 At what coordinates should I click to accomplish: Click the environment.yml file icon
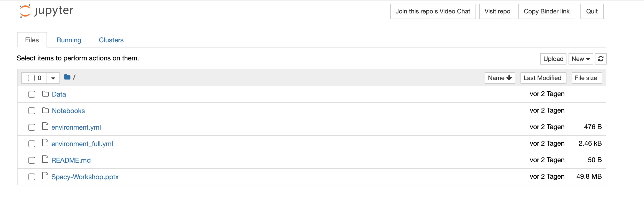pyautogui.click(x=45, y=126)
